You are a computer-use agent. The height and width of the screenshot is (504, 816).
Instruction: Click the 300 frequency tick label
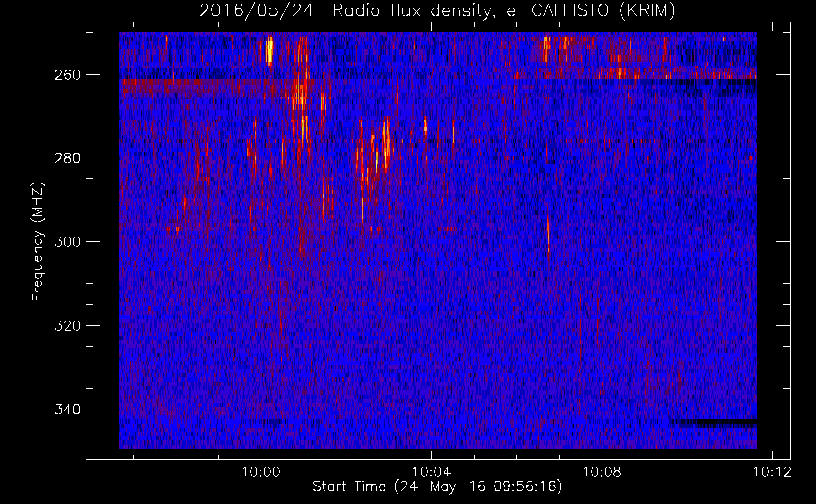click(68, 242)
